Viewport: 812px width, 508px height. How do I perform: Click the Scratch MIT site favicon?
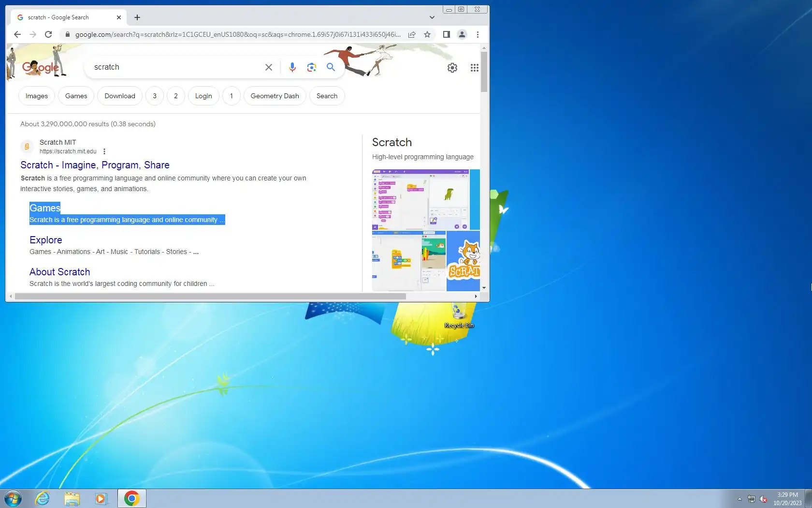(27, 146)
